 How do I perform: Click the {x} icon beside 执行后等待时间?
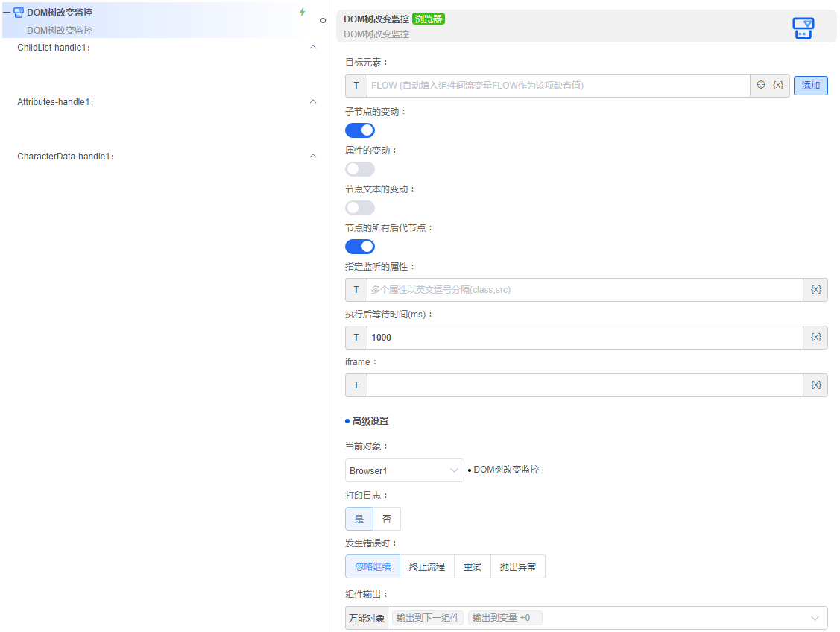[815, 337]
